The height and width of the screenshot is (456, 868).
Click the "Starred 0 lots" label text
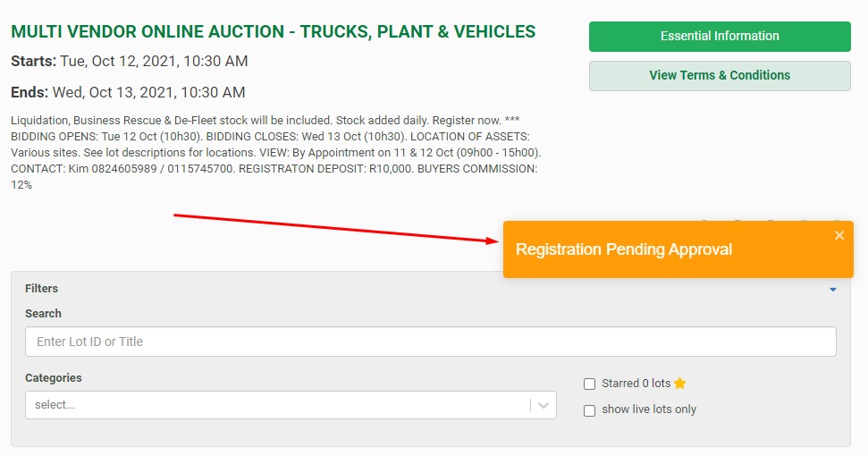pos(636,384)
